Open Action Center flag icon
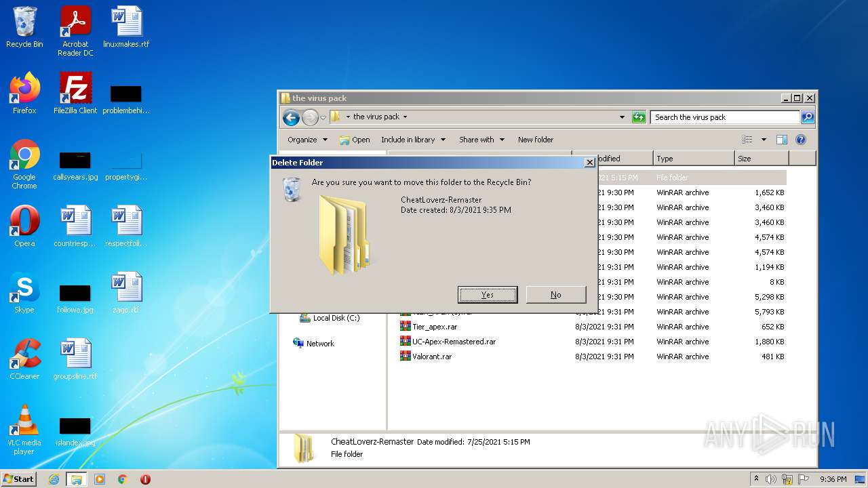Image resolution: width=868 pixels, height=488 pixels. pyautogui.click(x=804, y=479)
